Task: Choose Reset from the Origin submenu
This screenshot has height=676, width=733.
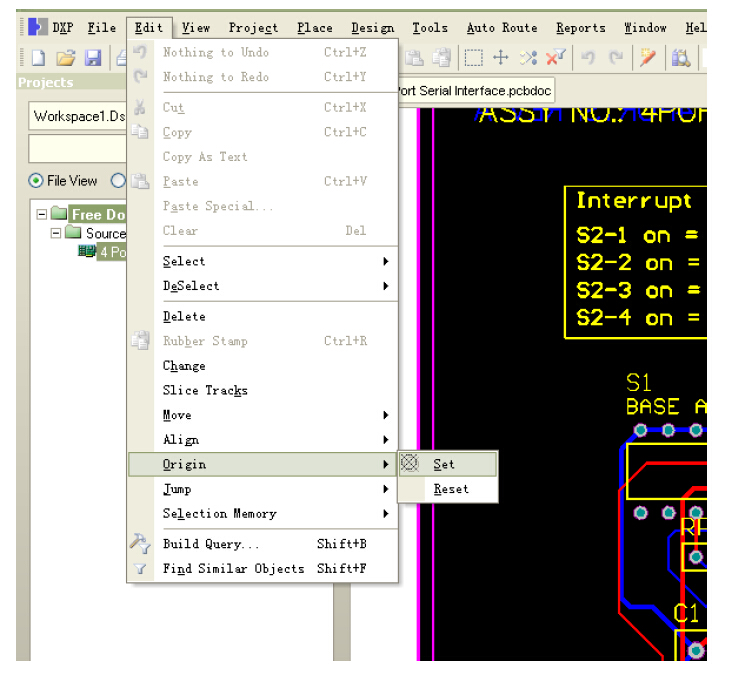Action: (x=450, y=489)
